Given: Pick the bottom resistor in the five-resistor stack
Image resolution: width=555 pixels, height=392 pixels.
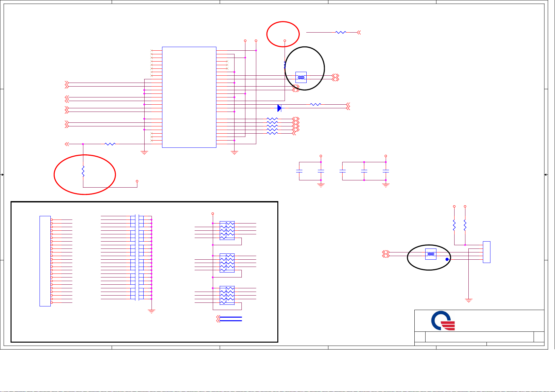Looking at the screenshot, I should pyautogui.click(x=272, y=133).
